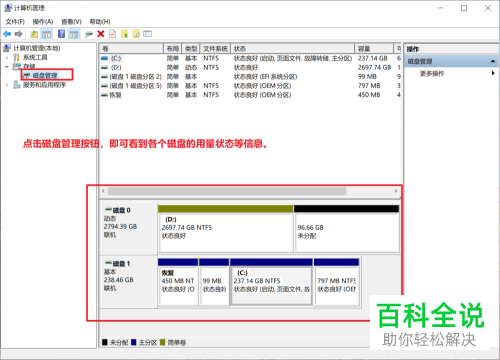Select the (C:) 237.14 GB NTFS partition block

pos(271,282)
